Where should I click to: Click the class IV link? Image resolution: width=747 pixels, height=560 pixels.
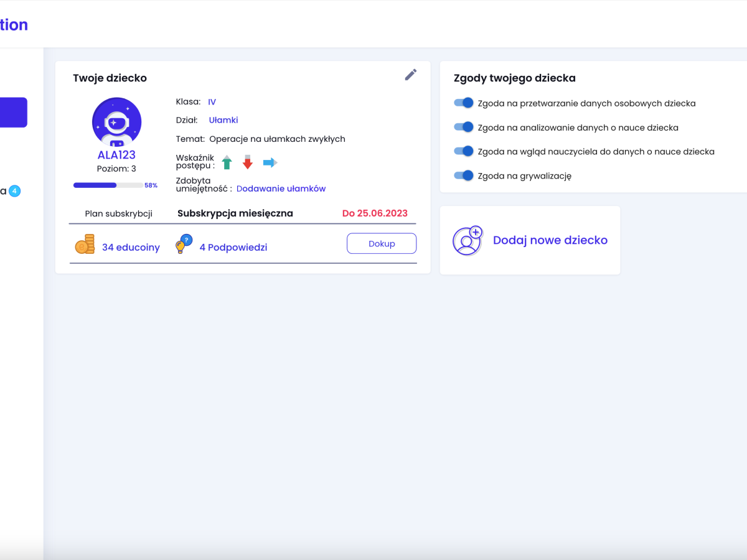[212, 102]
